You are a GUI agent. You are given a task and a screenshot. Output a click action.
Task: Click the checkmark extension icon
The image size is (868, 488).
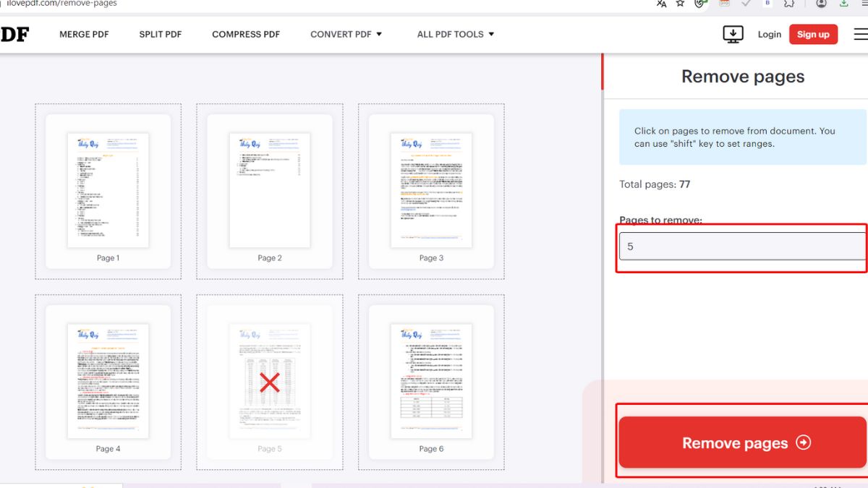coord(746,4)
